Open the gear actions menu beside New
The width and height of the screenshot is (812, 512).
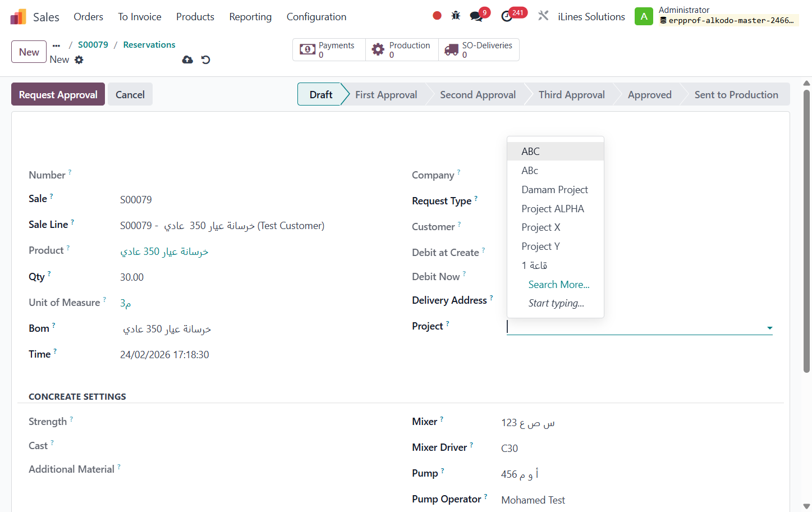click(79, 60)
